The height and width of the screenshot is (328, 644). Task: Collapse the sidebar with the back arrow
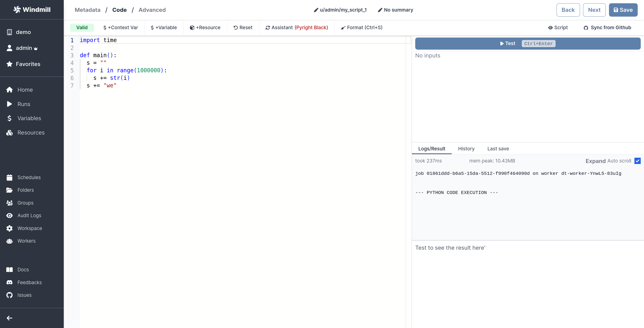9,318
